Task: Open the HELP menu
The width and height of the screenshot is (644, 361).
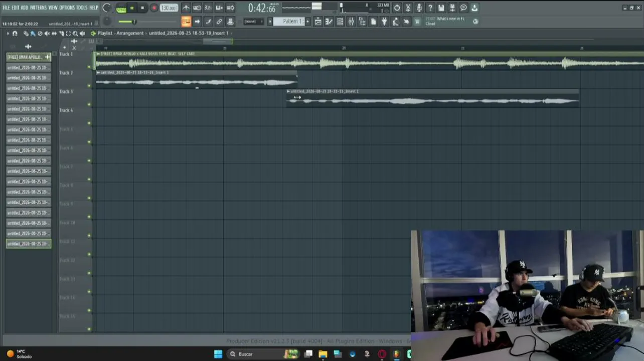Action: pos(94,8)
